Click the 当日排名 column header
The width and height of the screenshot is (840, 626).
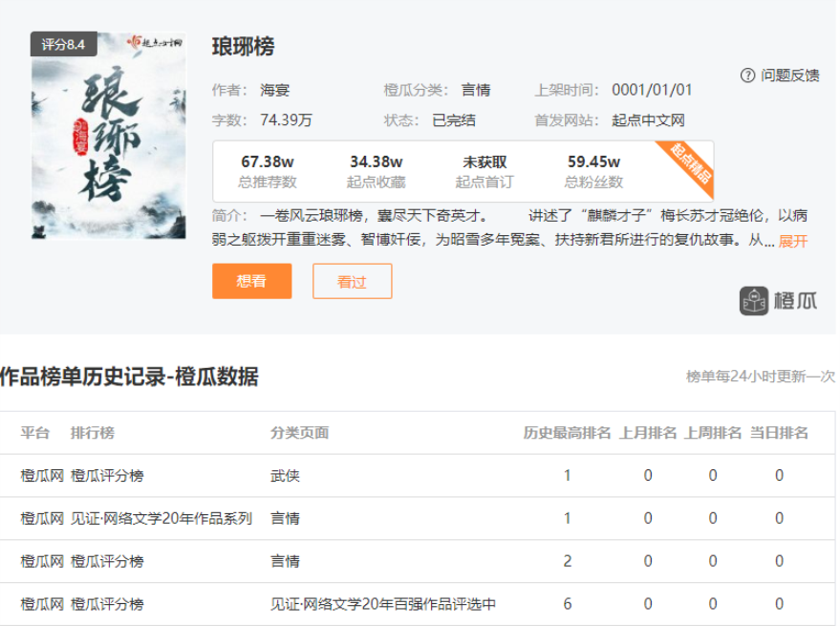tap(779, 433)
